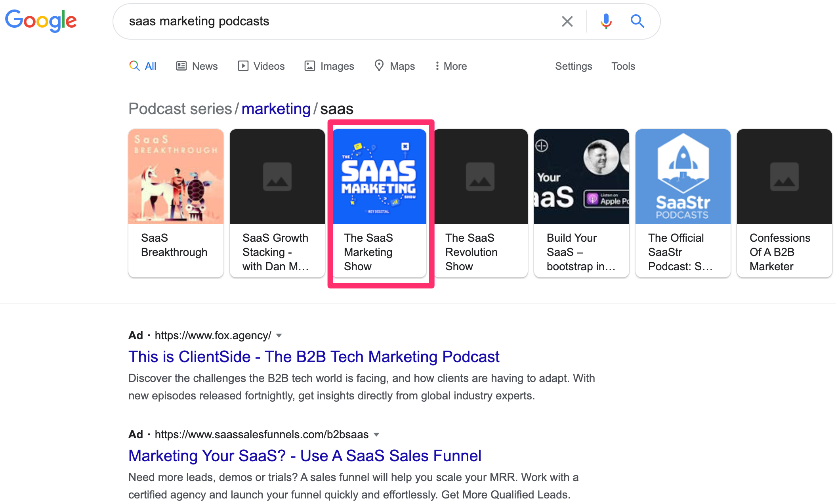Click The Official SaaStr Podcast title

681,252
